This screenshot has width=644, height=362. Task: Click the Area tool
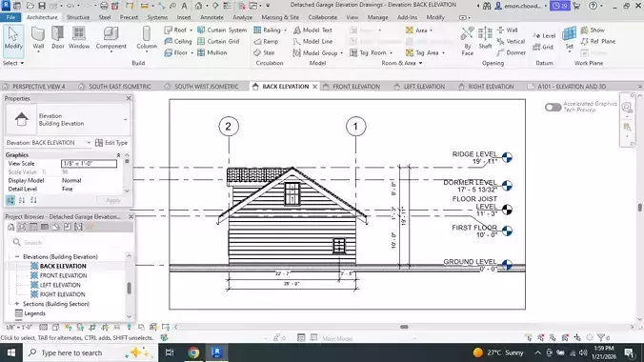pos(416,30)
